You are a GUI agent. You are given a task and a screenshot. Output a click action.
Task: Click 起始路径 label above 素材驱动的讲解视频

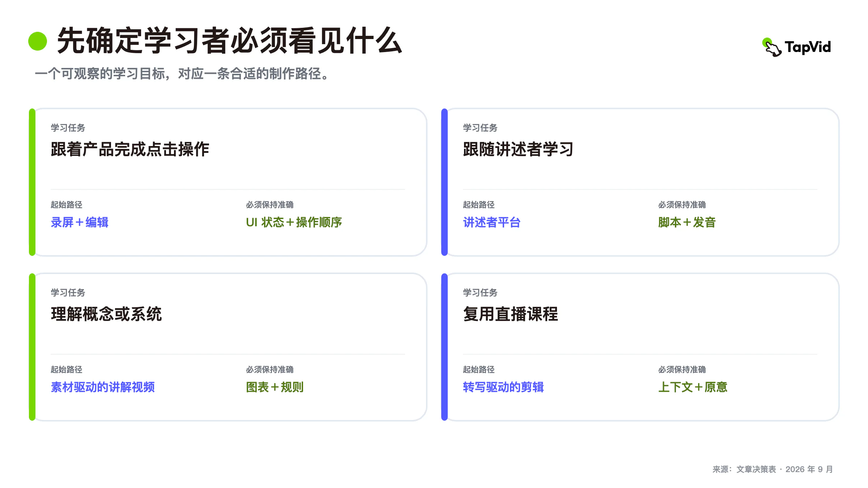(x=67, y=369)
